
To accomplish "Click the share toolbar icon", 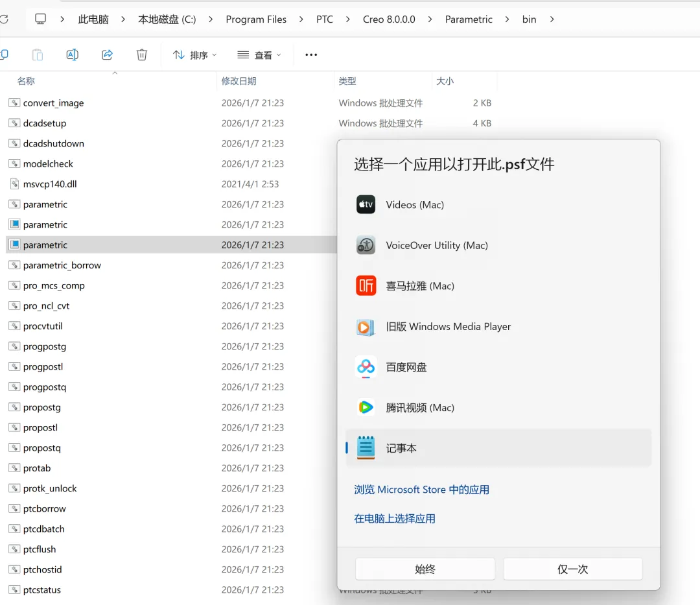I will 107,54.
